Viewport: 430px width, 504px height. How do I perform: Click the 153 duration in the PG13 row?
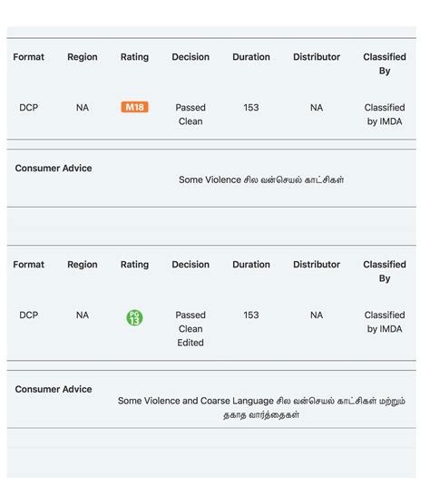251,315
